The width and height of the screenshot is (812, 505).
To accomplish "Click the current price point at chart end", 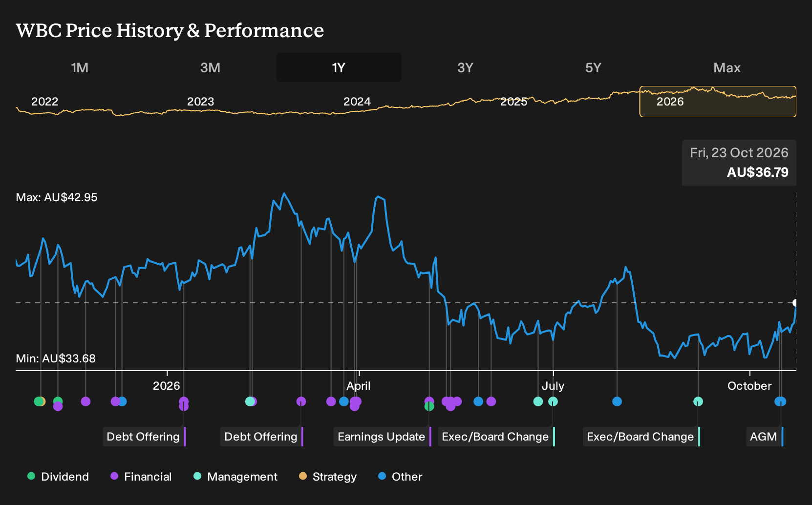I will coord(795,303).
